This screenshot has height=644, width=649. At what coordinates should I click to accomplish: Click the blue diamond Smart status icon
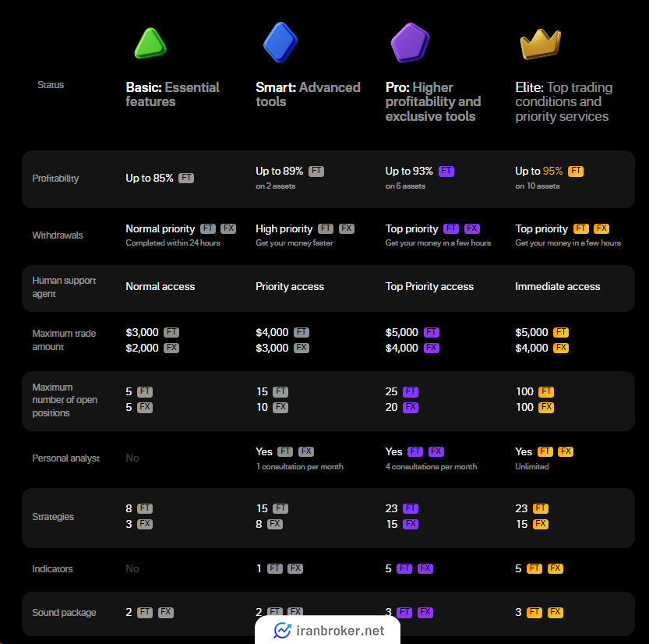pos(280,42)
